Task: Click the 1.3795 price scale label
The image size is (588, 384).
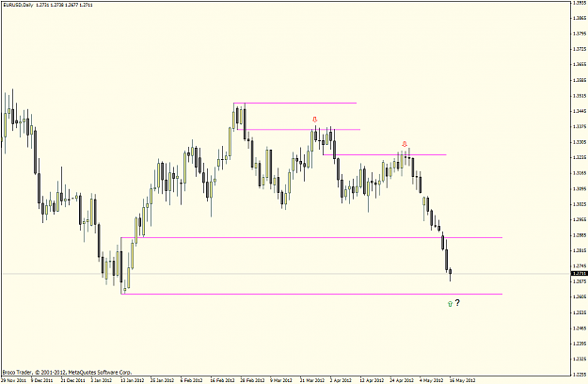Action: coord(580,34)
